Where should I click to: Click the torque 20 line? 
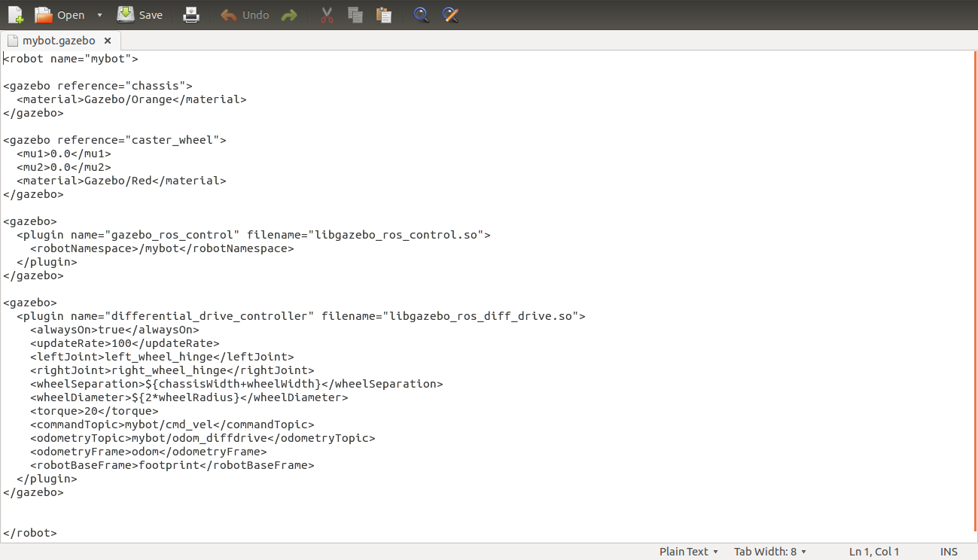[x=94, y=411]
